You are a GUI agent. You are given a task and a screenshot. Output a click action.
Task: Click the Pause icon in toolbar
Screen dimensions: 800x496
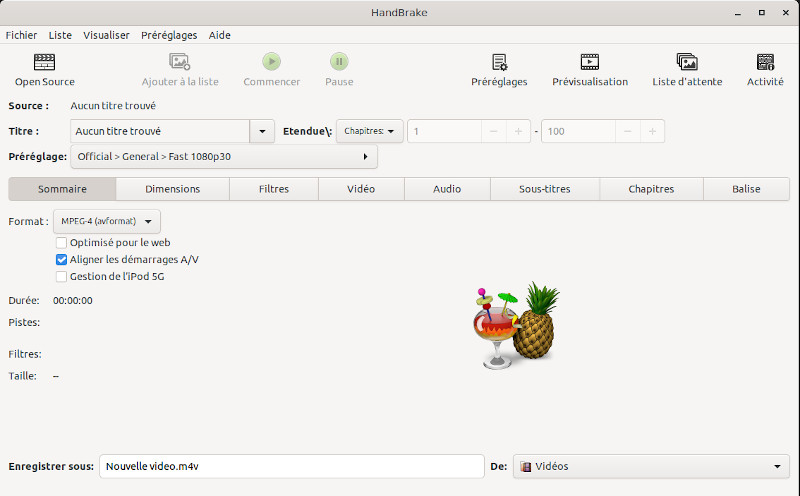pos(339,62)
